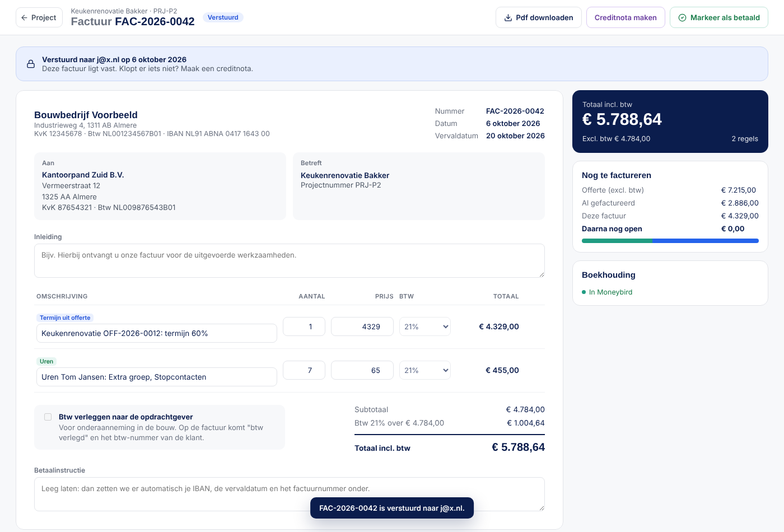Click the Vervaldatum value 20 oktober 2026
Screen dimensions: 784x532
pos(515,136)
